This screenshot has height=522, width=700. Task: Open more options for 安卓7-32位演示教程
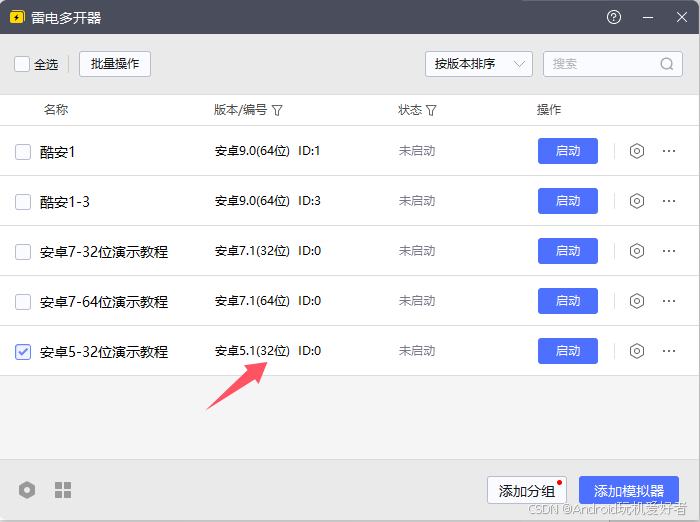[x=669, y=251]
